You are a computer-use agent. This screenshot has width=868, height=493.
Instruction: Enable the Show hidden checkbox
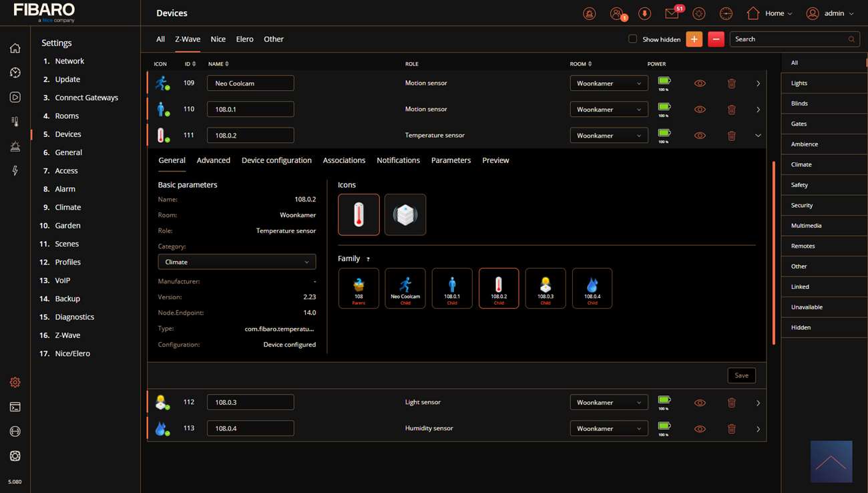point(632,39)
